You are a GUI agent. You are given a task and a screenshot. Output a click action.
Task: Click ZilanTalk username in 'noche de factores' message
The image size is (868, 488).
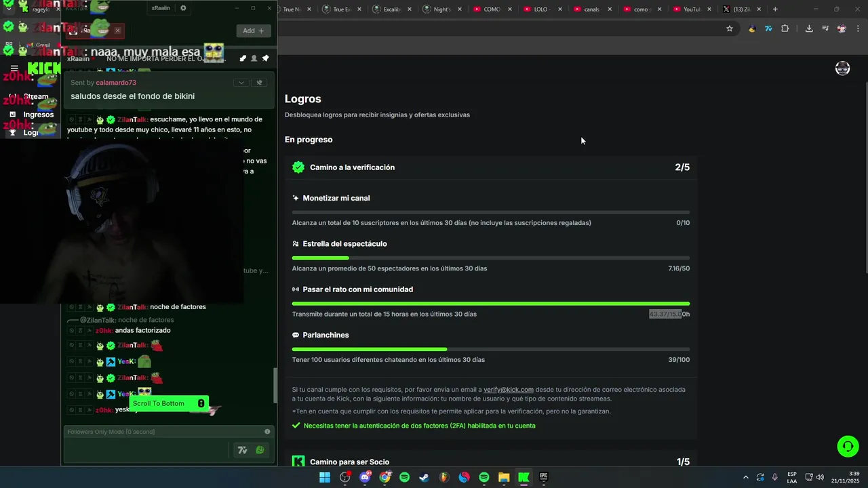click(x=132, y=307)
